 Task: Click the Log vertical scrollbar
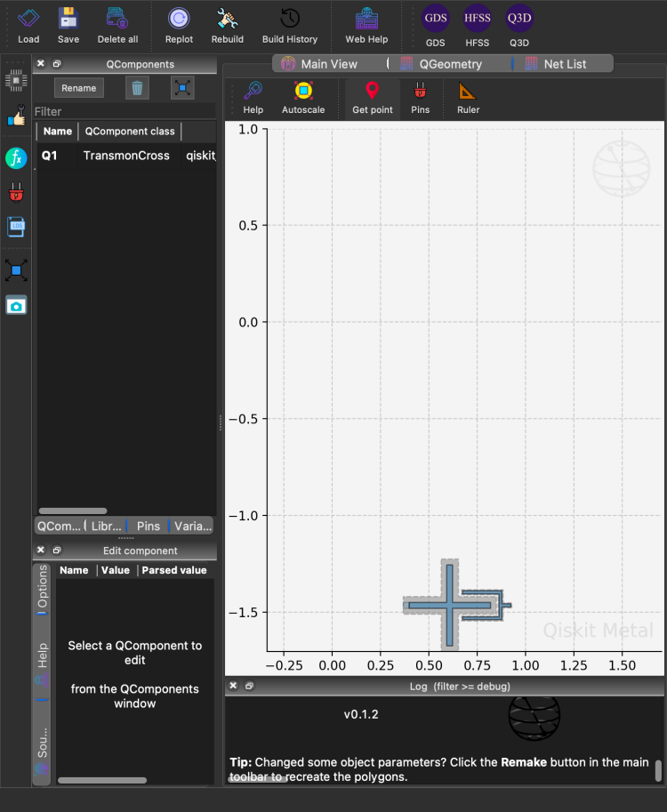tap(658, 770)
